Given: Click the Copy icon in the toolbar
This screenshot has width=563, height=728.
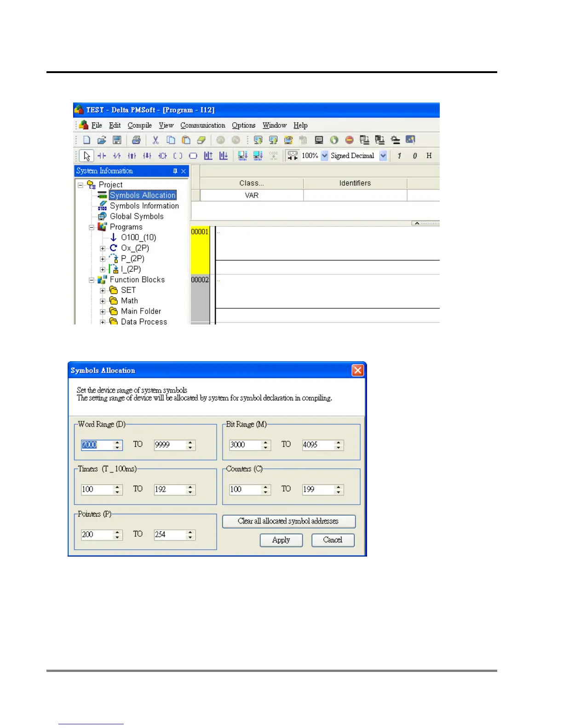Looking at the screenshot, I should [171, 140].
